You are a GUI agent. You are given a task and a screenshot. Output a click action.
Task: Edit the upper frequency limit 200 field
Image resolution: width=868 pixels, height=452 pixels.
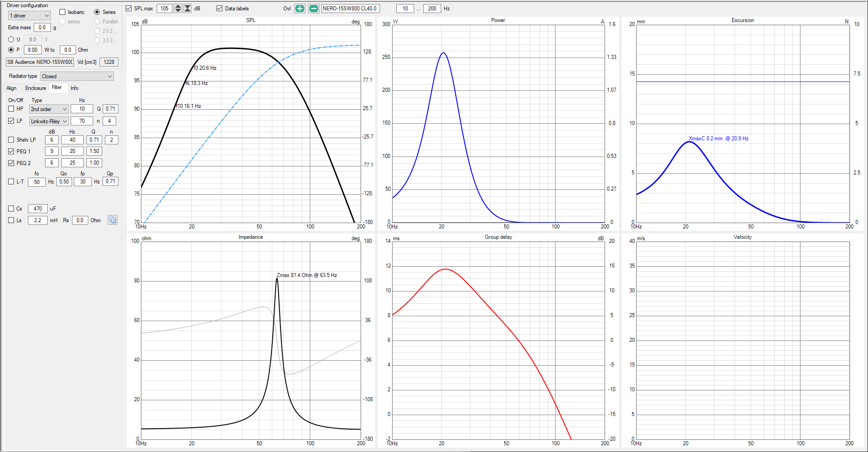tap(432, 9)
